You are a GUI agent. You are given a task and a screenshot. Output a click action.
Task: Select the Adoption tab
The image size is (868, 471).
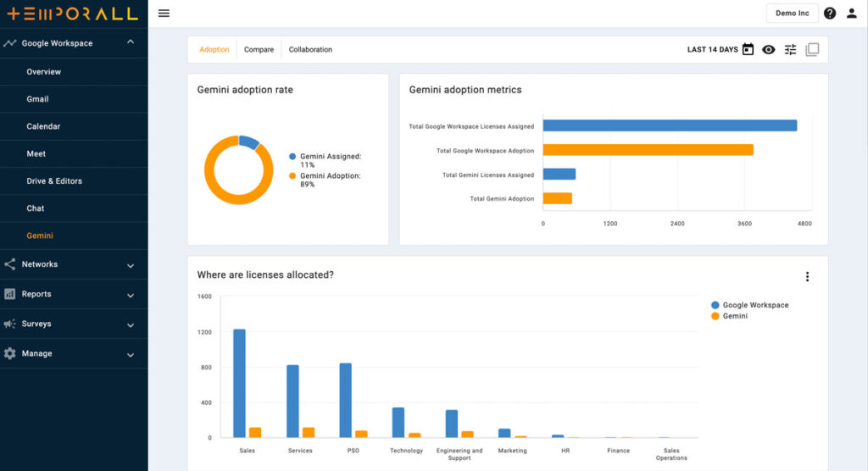click(214, 49)
